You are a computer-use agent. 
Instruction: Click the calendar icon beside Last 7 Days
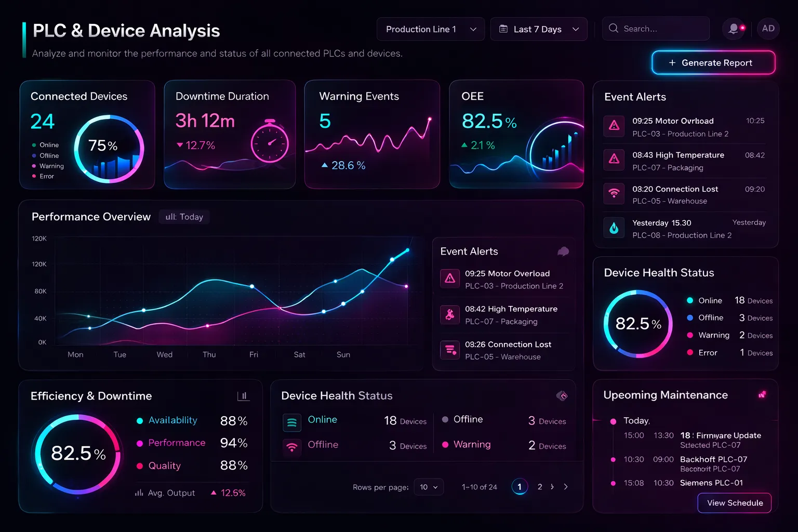coord(503,29)
